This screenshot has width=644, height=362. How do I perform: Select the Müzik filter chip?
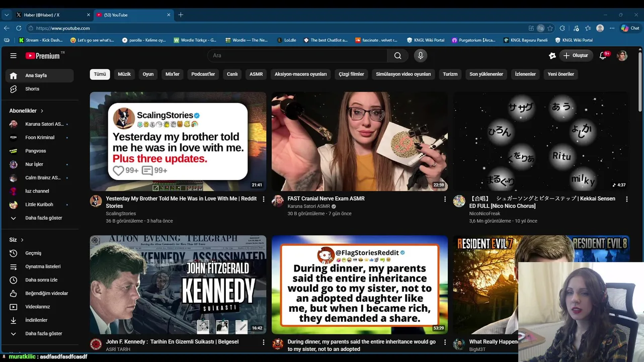tap(124, 74)
